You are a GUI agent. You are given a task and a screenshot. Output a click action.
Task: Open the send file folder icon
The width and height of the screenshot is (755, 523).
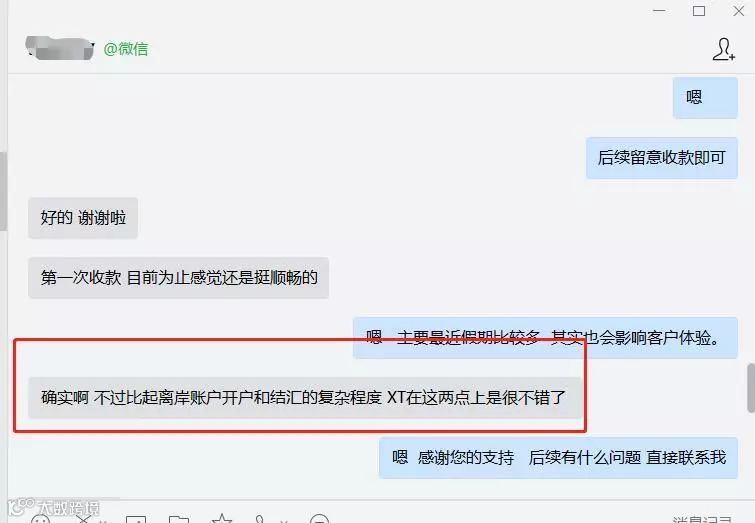[179, 519]
